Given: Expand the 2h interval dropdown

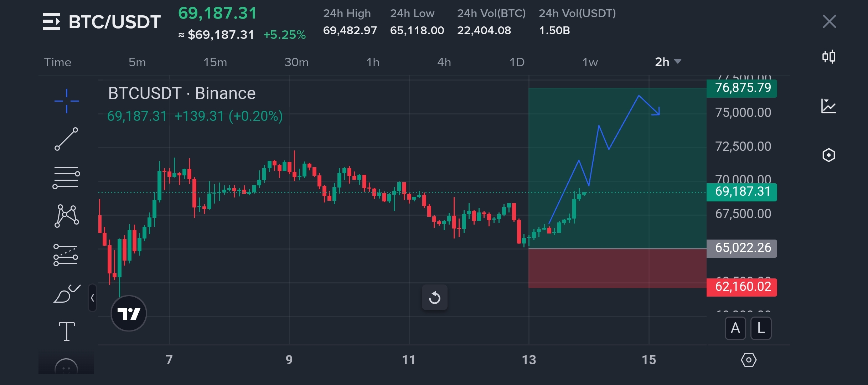Looking at the screenshot, I should [x=668, y=62].
